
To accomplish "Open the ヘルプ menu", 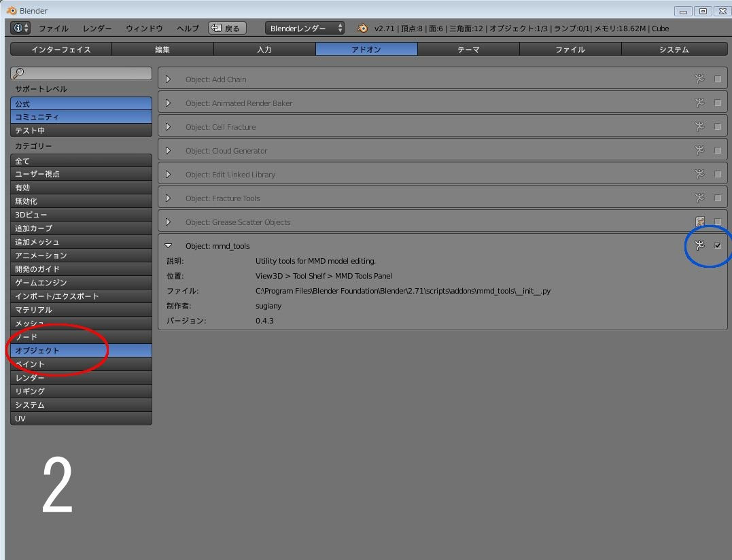I will point(188,29).
